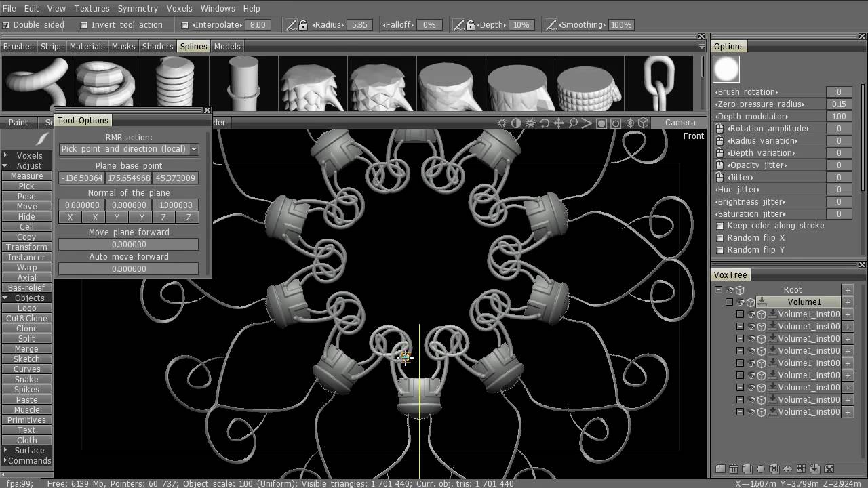Click the lock icon beside Depth
Viewport: 868px width, 488px height.
click(x=470, y=24)
